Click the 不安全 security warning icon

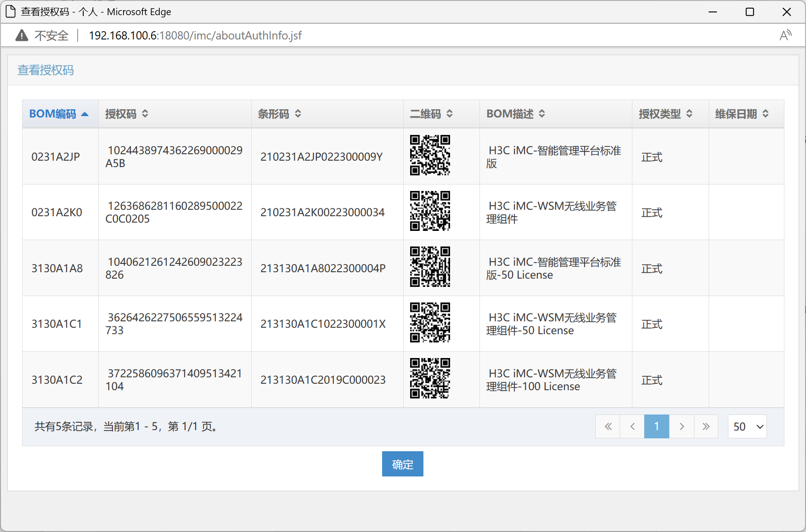(22, 35)
